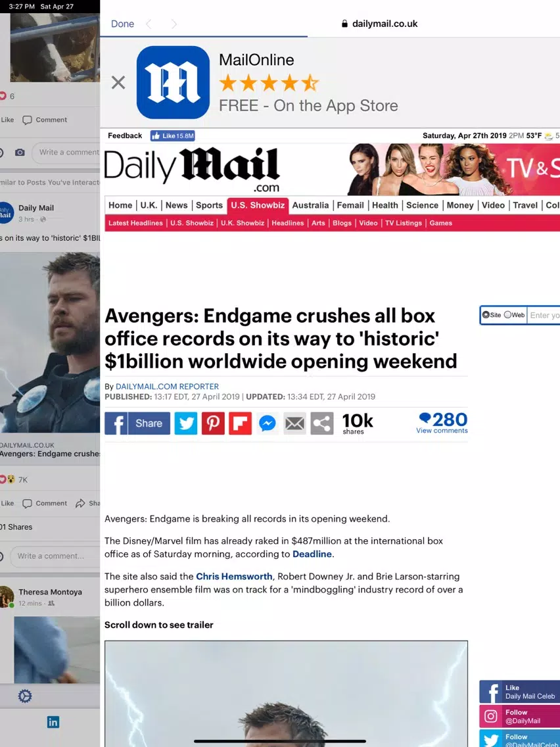
Task: Open TV Listings in red submenu
Action: click(404, 223)
